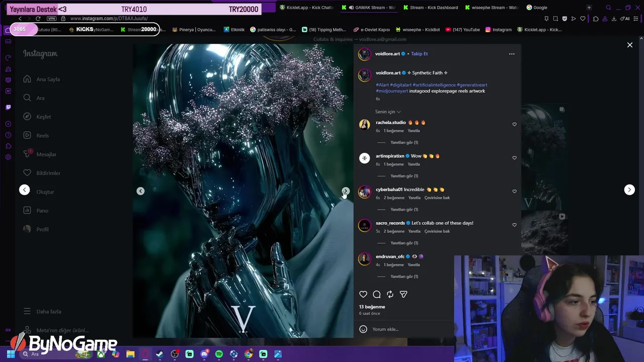Open Instagram 'Ana Sayfa' in sidebar
The image size is (644, 362).
[x=42, y=79]
